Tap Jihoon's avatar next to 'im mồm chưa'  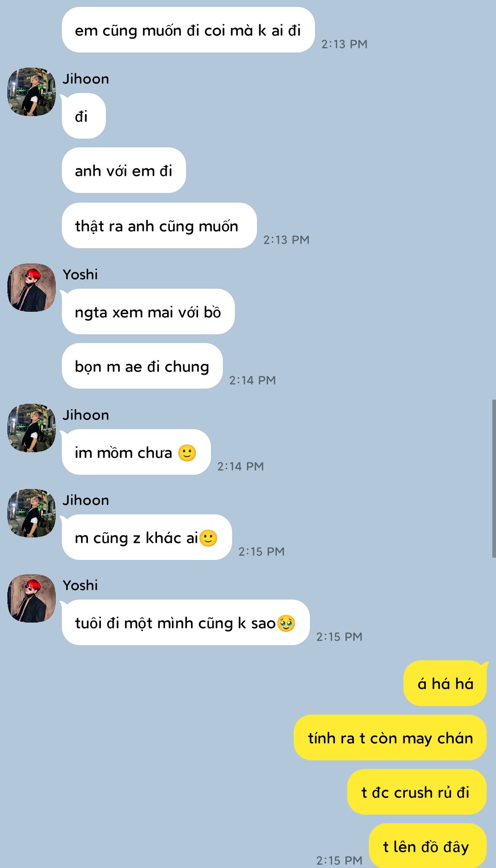31,428
